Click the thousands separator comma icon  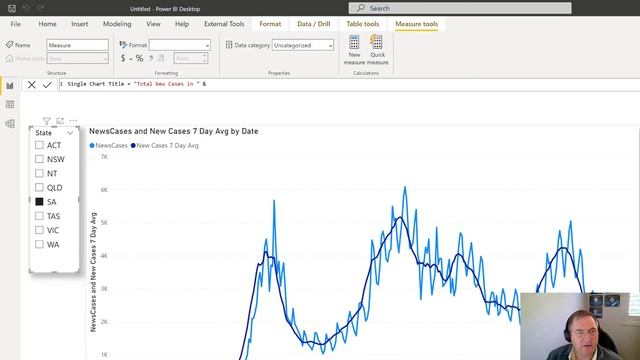point(151,58)
